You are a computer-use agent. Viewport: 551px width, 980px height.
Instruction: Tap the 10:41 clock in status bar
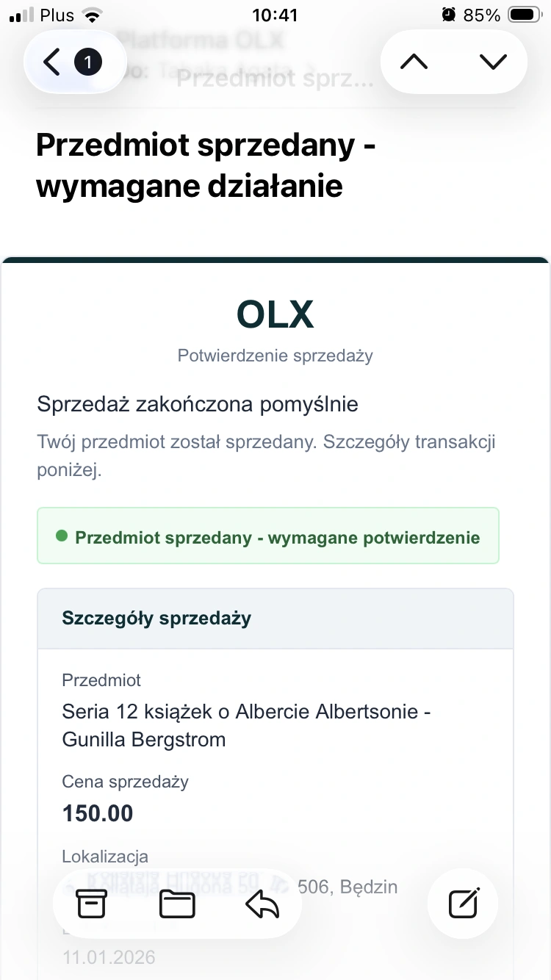click(x=275, y=15)
